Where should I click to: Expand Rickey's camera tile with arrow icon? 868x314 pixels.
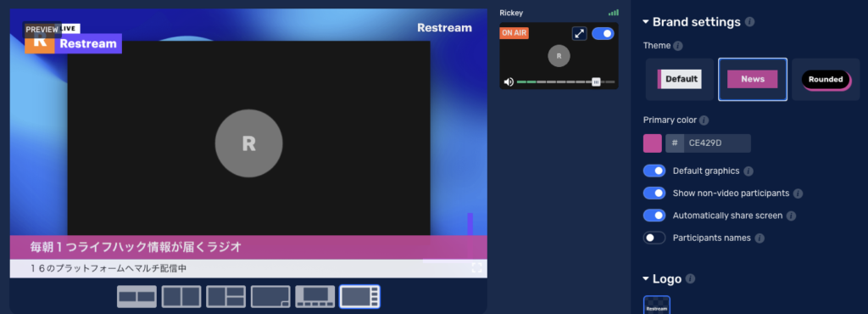[579, 34]
